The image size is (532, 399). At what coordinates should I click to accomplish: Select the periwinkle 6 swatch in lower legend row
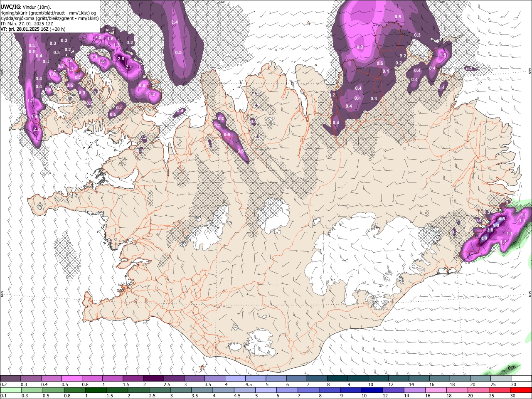click(287, 390)
